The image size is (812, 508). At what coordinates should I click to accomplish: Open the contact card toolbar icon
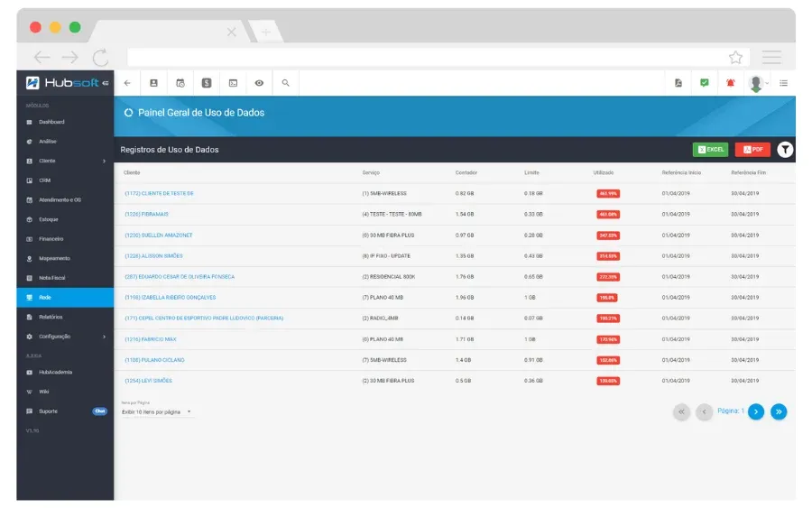pyautogui.click(x=153, y=83)
